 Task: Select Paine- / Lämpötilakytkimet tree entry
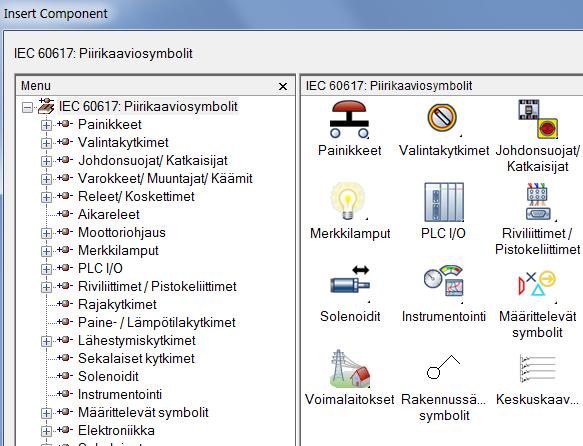(157, 323)
